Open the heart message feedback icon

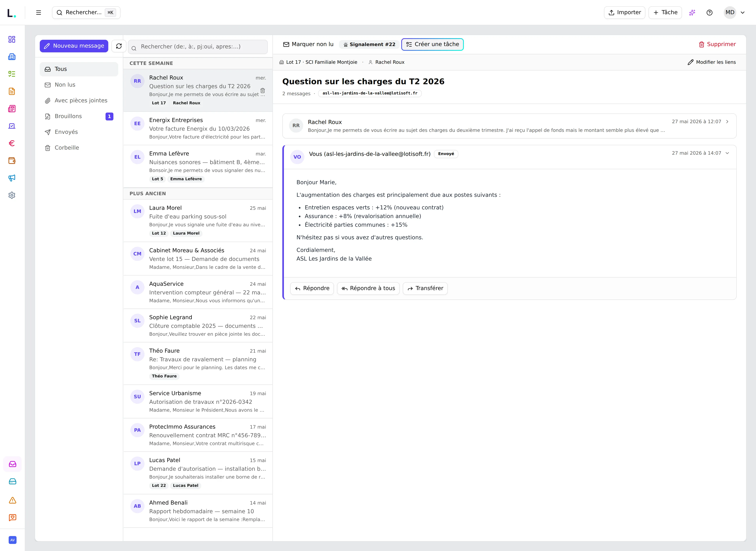(x=12, y=518)
